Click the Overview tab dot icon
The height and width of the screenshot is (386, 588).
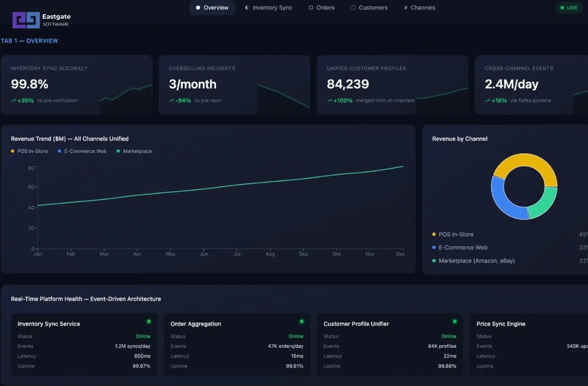[198, 8]
